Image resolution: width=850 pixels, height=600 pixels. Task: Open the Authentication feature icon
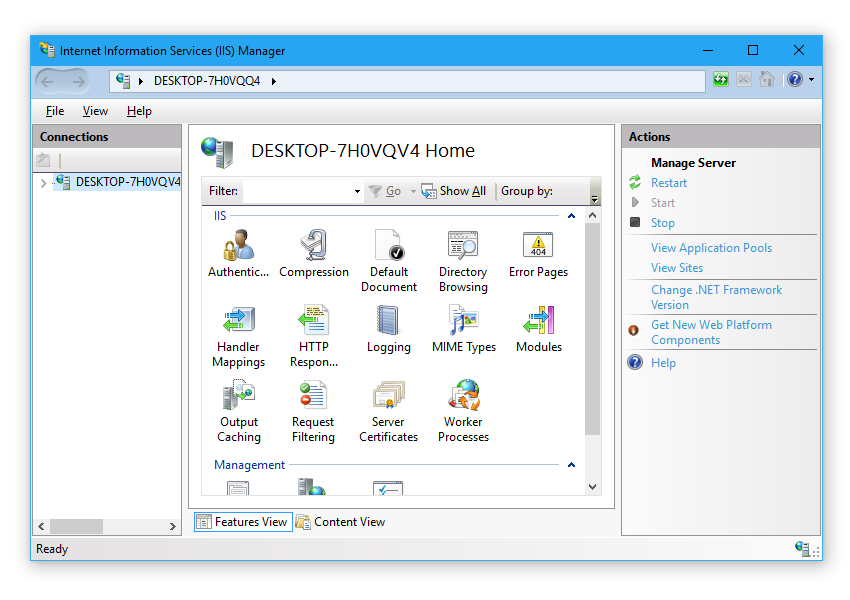pos(239,253)
